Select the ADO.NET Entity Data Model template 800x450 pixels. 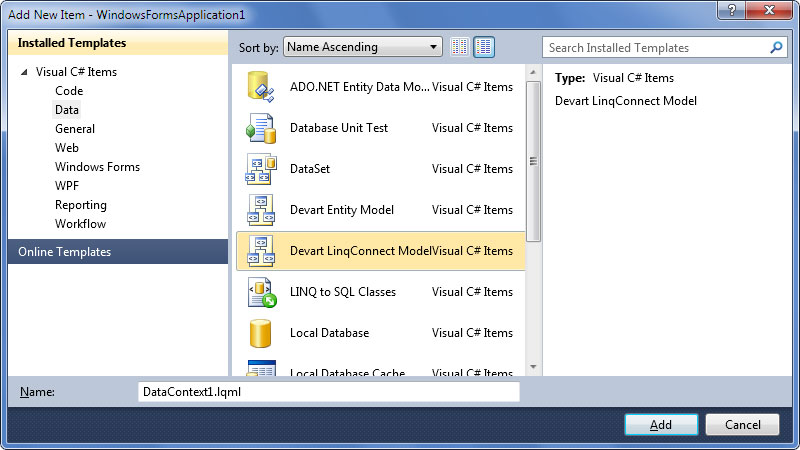click(x=360, y=87)
